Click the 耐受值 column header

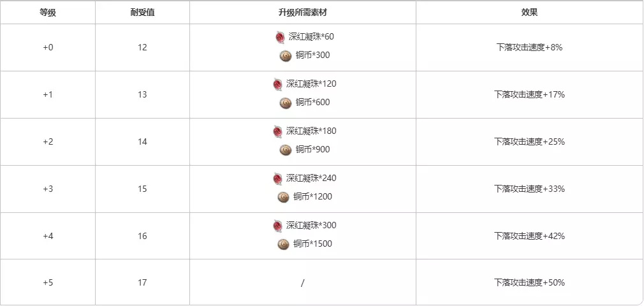click(x=142, y=13)
